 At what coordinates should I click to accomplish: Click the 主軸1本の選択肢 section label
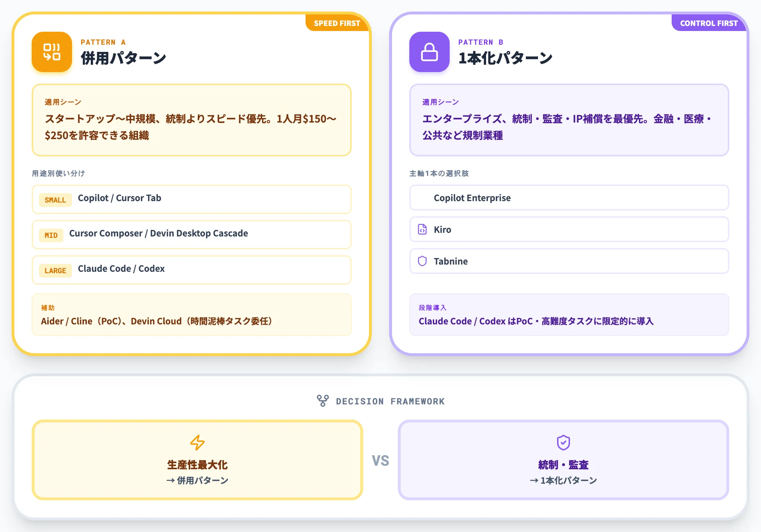439,173
